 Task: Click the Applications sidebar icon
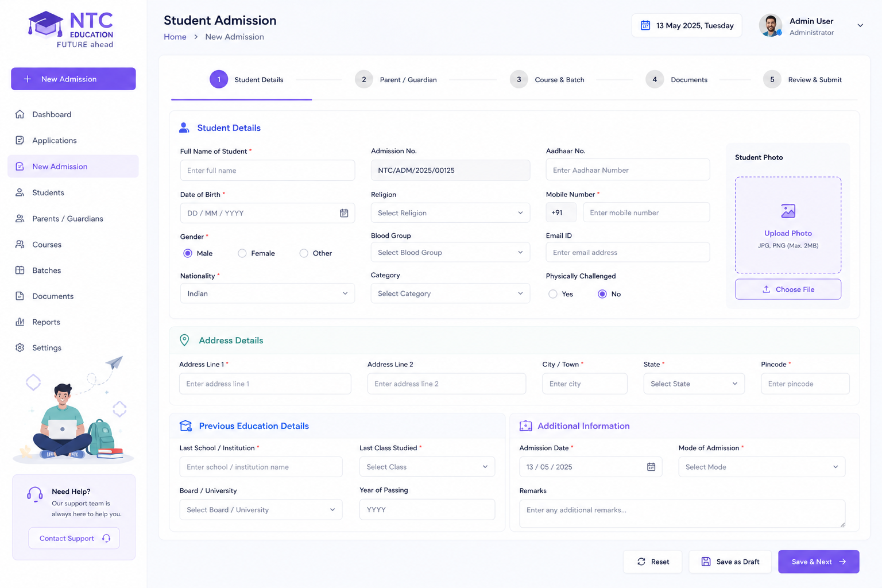coord(20,140)
